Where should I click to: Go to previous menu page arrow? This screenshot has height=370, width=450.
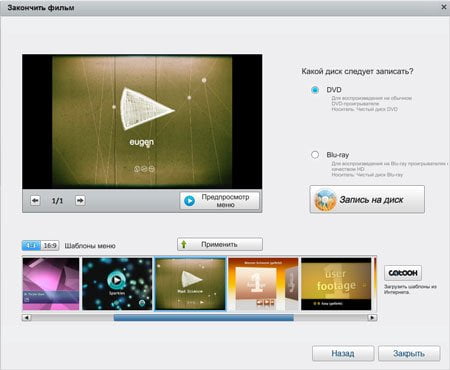[35, 200]
